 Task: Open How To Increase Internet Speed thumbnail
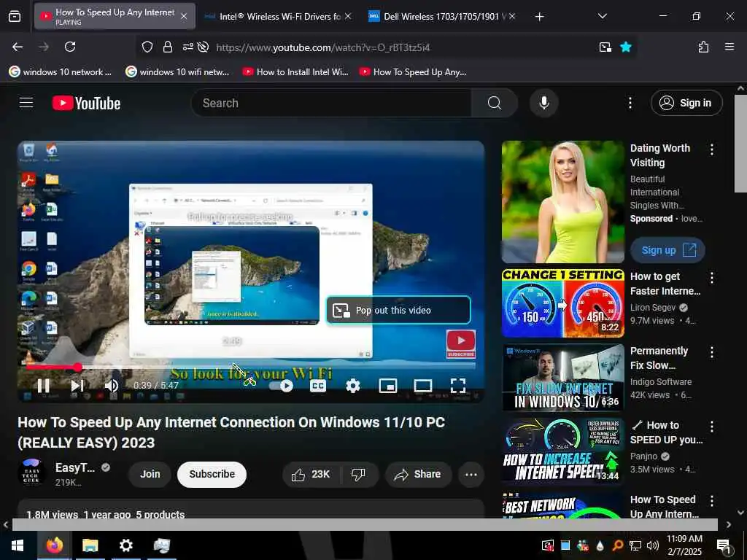pyautogui.click(x=562, y=452)
